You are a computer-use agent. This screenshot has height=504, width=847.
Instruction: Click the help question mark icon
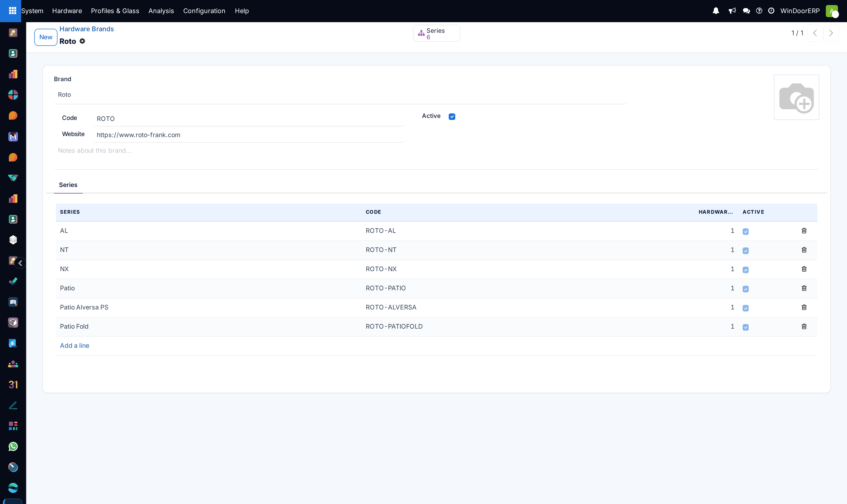(759, 11)
